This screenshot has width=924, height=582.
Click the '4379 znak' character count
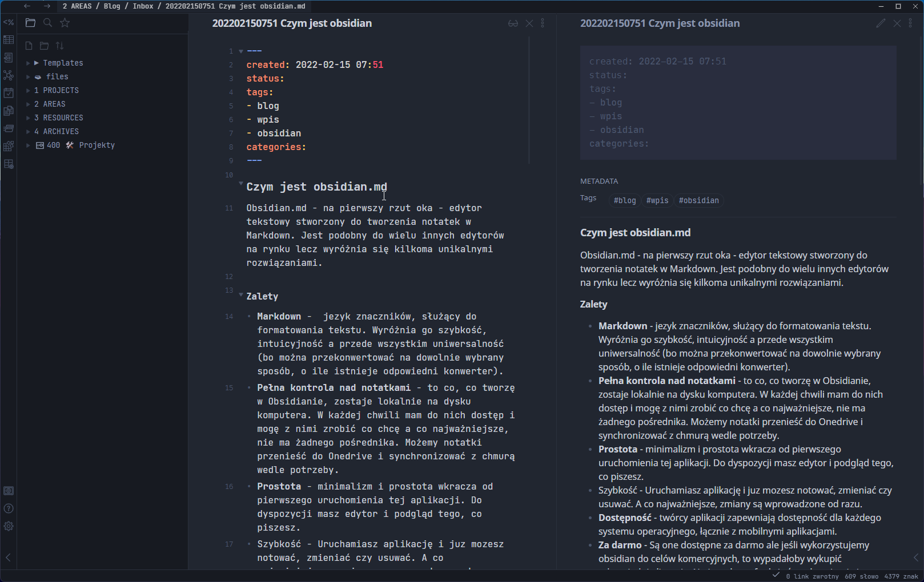click(x=901, y=576)
